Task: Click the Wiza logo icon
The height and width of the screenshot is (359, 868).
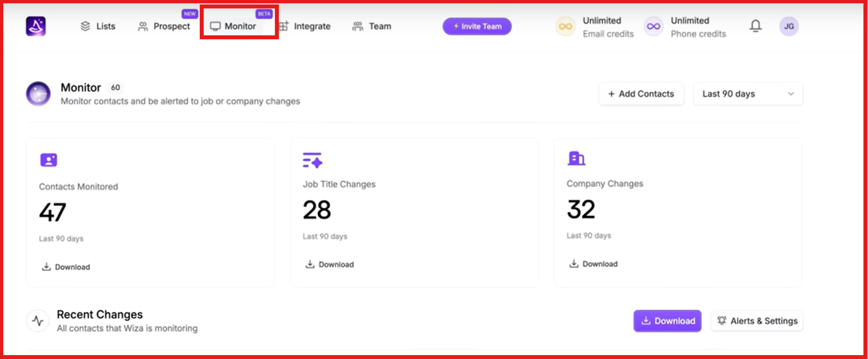Action: pos(36,26)
